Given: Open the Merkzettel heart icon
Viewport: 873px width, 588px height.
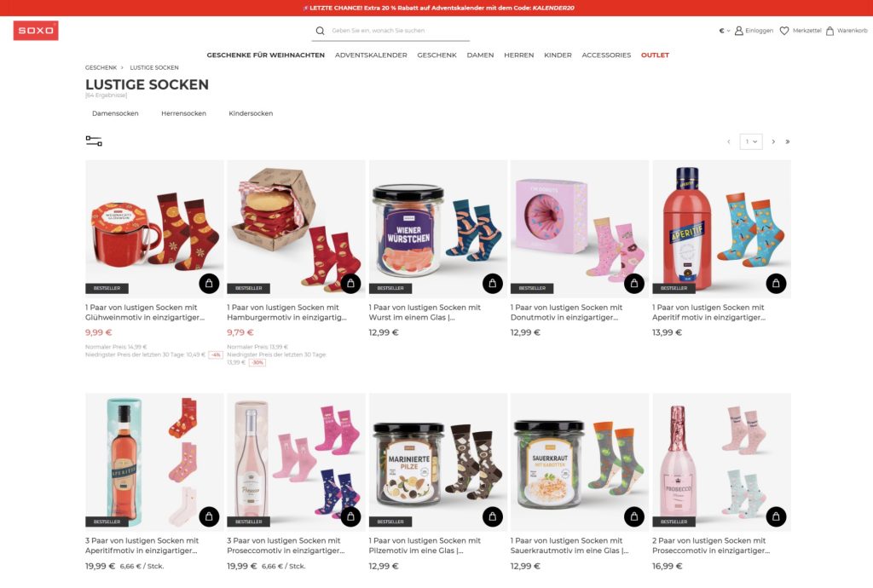Looking at the screenshot, I should click(784, 31).
